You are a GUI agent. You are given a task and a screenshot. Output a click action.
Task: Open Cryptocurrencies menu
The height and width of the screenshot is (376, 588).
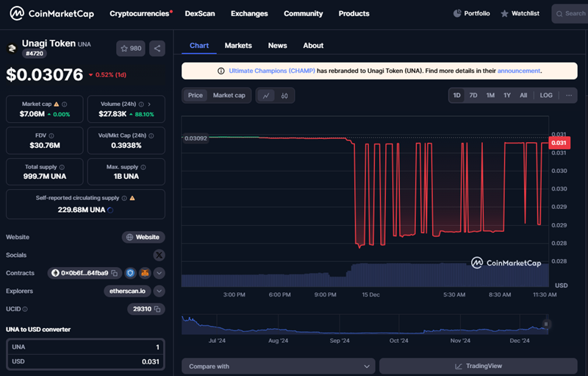(141, 13)
